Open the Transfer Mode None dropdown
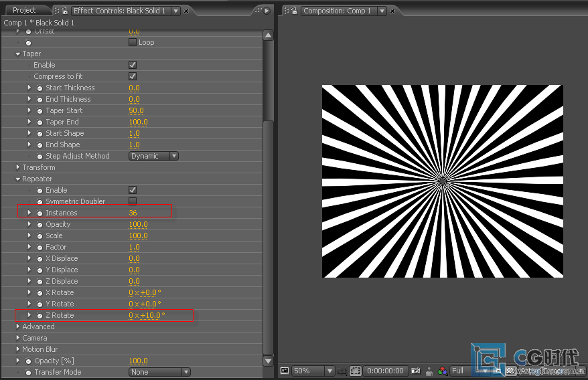This screenshot has height=380, width=588. [x=159, y=372]
